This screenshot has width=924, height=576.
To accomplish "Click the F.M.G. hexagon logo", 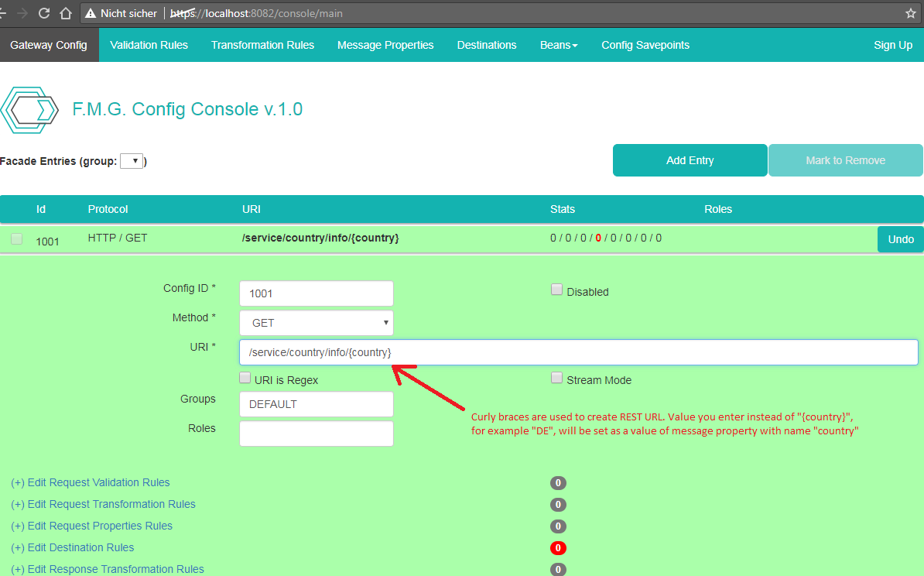I will pyautogui.click(x=29, y=110).
